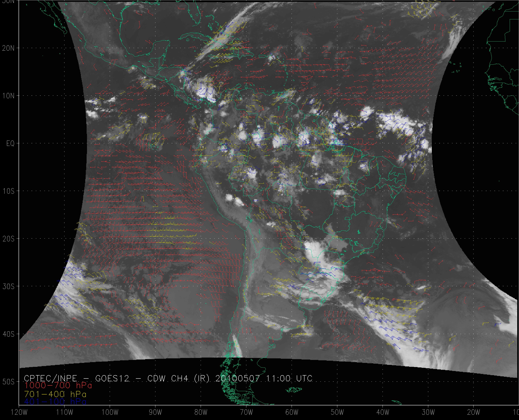
Task: Click the EQ equator latitude label
Action: (x=10, y=144)
